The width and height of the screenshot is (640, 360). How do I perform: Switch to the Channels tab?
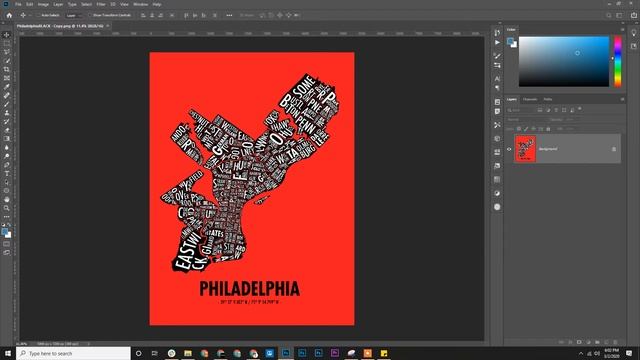(x=530, y=99)
